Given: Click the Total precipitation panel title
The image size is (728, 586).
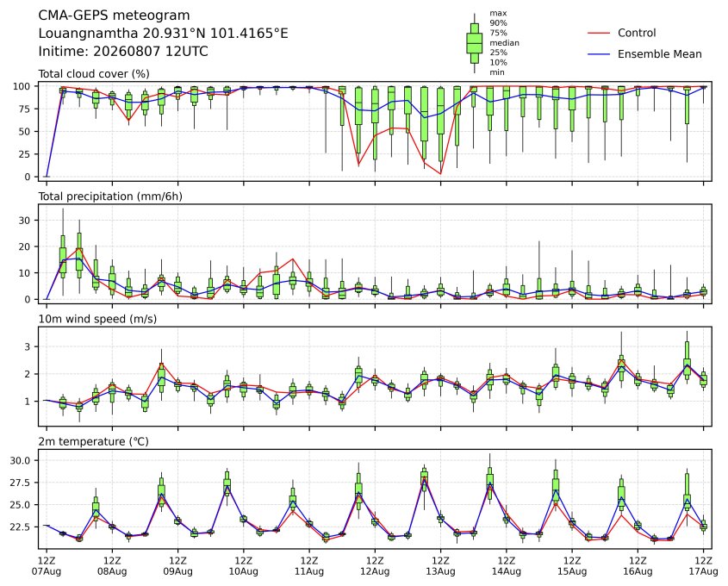Looking at the screenshot, I should tap(110, 196).
